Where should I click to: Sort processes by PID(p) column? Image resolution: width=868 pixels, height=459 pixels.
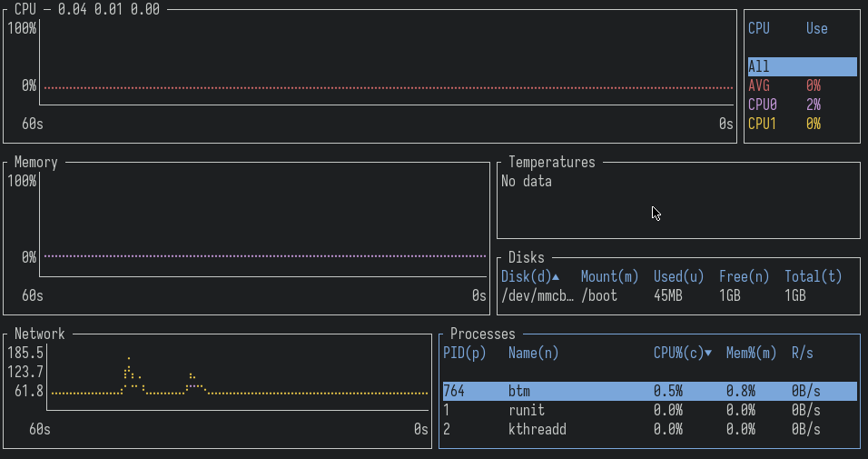pos(464,353)
